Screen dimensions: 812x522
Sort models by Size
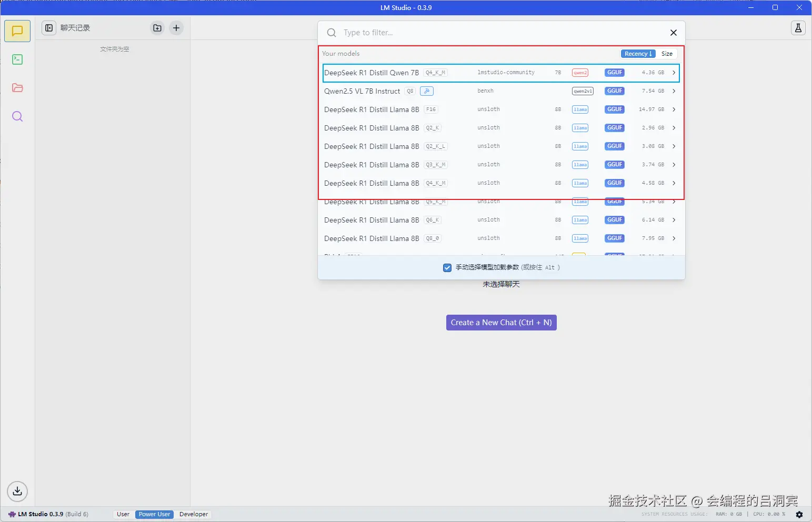(667, 54)
